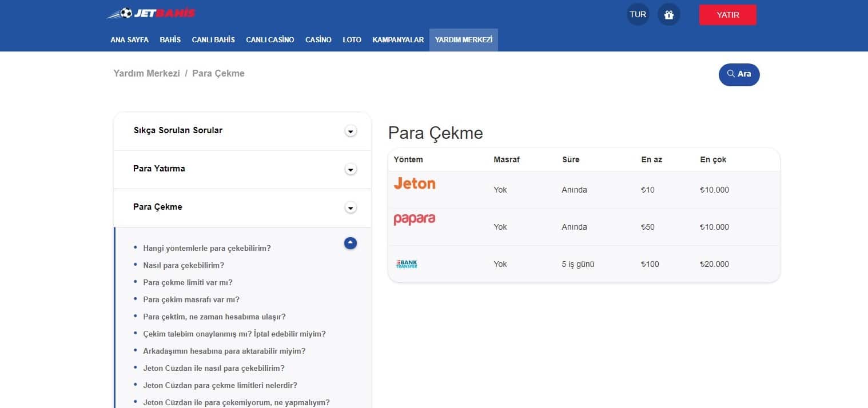The height and width of the screenshot is (408, 868).
Task: Expand the Para Çekme section arrow
Action: [351, 207]
